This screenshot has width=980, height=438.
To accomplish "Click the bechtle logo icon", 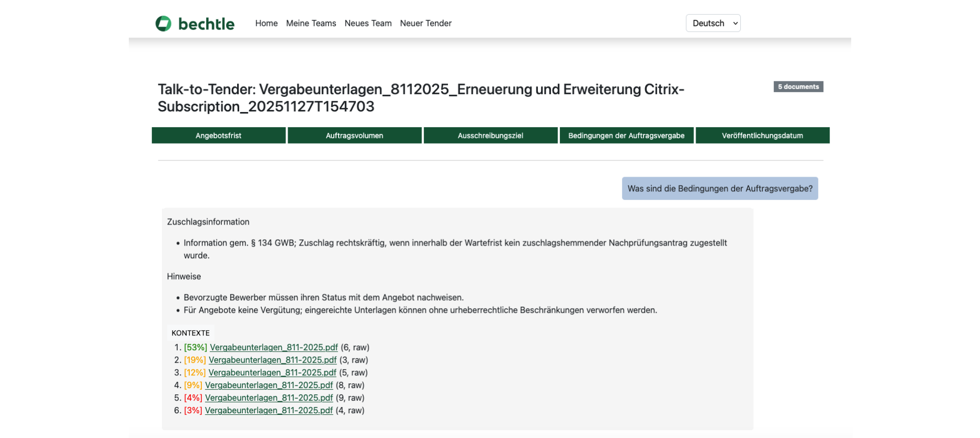I will point(164,24).
